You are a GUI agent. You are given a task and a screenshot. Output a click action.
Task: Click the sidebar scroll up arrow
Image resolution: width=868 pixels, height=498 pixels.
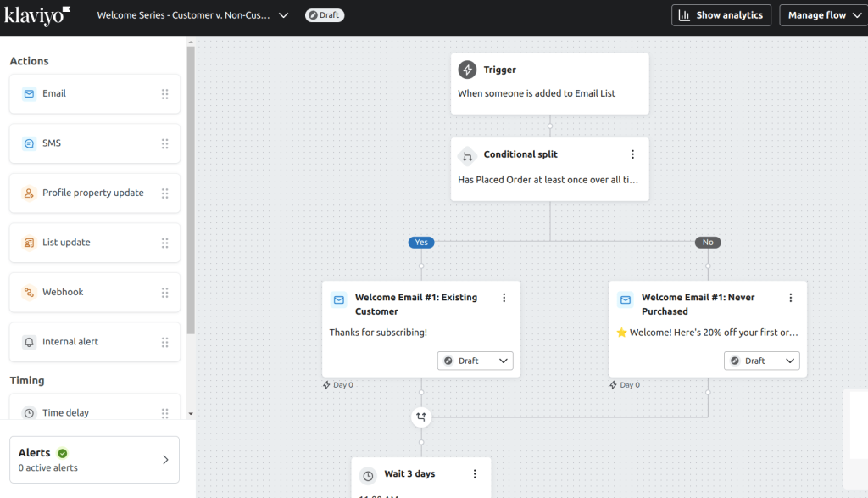pos(191,42)
